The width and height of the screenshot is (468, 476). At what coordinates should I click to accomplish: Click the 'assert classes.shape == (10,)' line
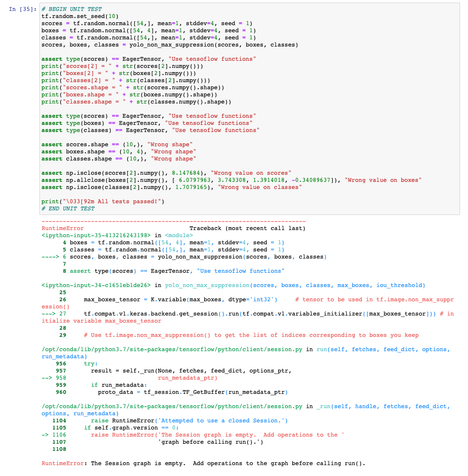[119, 159]
